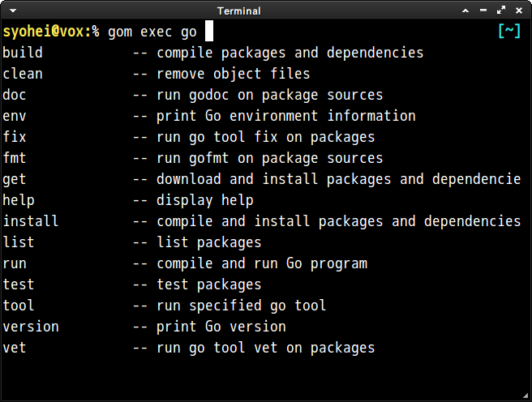Click description 'download and install packages'
532x402 pixels.
(274, 179)
